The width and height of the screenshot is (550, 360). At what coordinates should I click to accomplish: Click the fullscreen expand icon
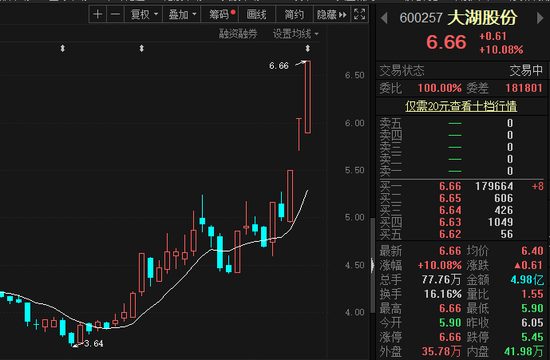[x=360, y=14]
